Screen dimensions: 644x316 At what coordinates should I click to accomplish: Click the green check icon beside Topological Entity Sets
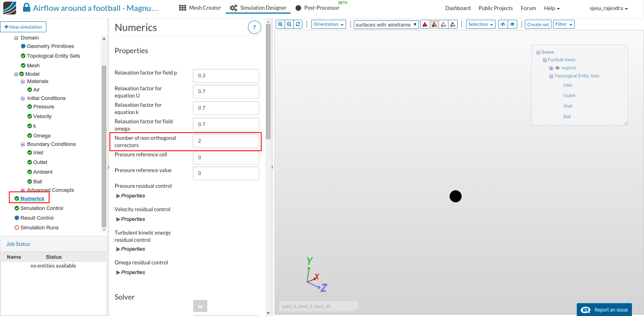pyautogui.click(x=23, y=56)
